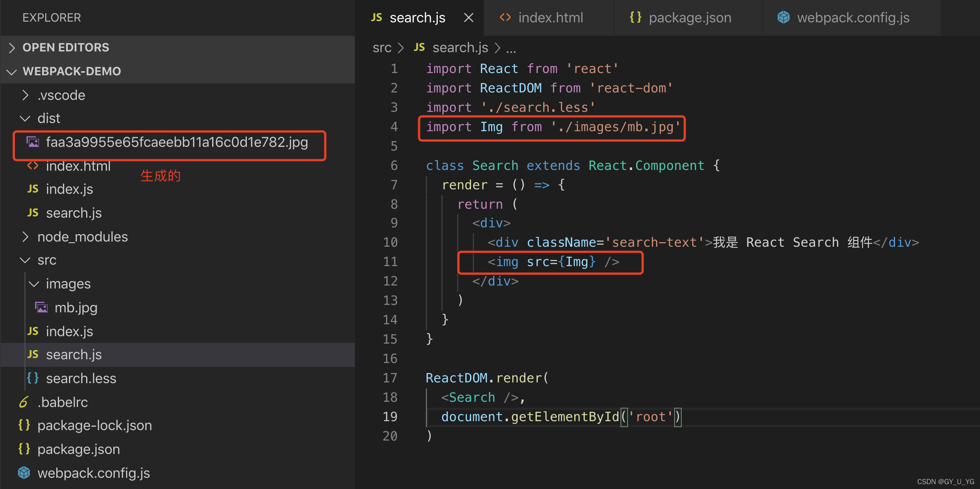Click line number 4 in the gutter
Image resolution: width=980 pixels, height=489 pixels.
click(x=394, y=127)
